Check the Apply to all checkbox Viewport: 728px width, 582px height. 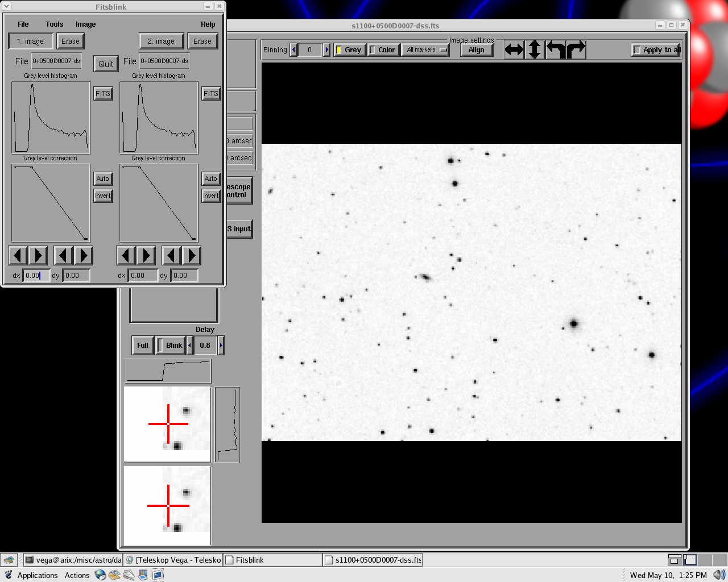(x=656, y=50)
